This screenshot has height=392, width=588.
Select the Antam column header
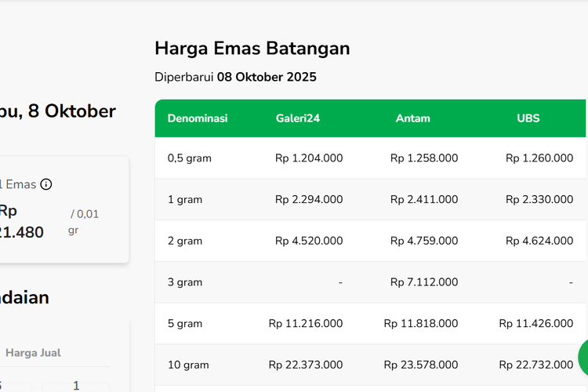coord(412,118)
